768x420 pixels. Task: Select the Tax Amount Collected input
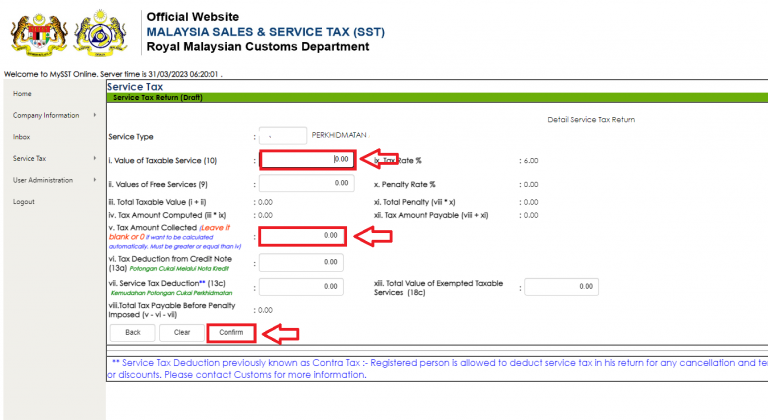coord(304,236)
